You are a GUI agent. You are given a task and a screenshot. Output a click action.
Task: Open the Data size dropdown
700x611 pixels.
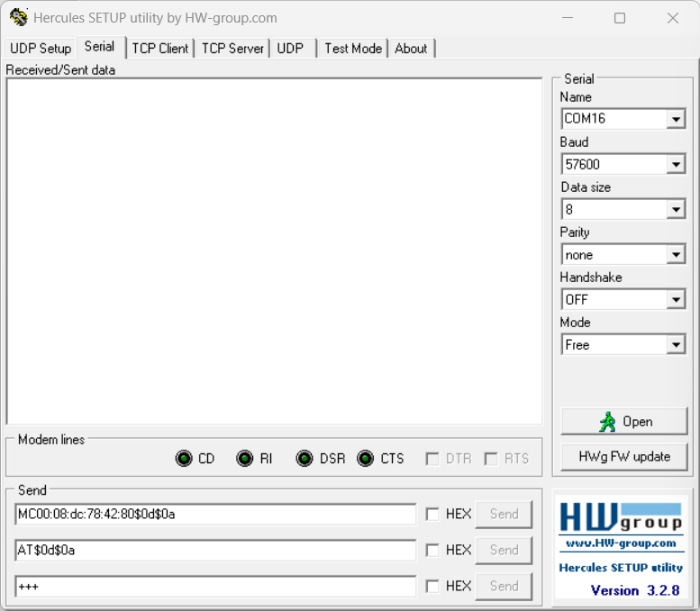[x=676, y=209]
